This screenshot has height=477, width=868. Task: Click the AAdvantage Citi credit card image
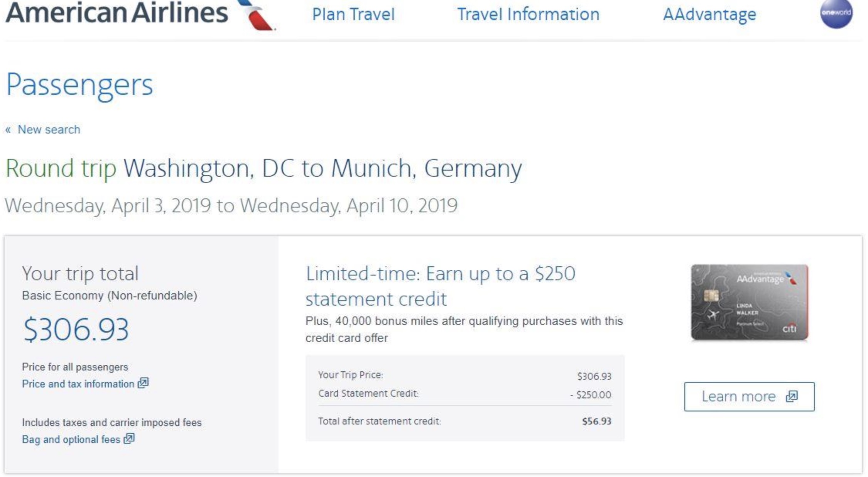click(x=749, y=302)
